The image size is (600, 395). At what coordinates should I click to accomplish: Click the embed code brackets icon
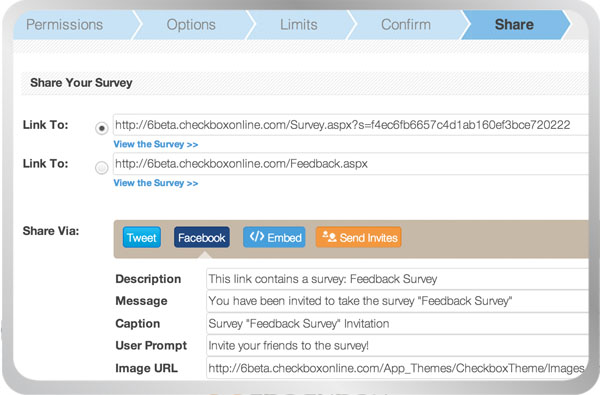pyautogui.click(x=257, y=237)
